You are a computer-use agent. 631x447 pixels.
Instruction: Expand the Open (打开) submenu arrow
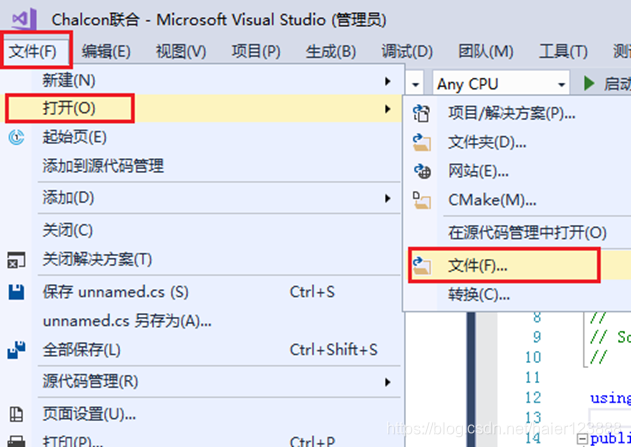(388, 109)
